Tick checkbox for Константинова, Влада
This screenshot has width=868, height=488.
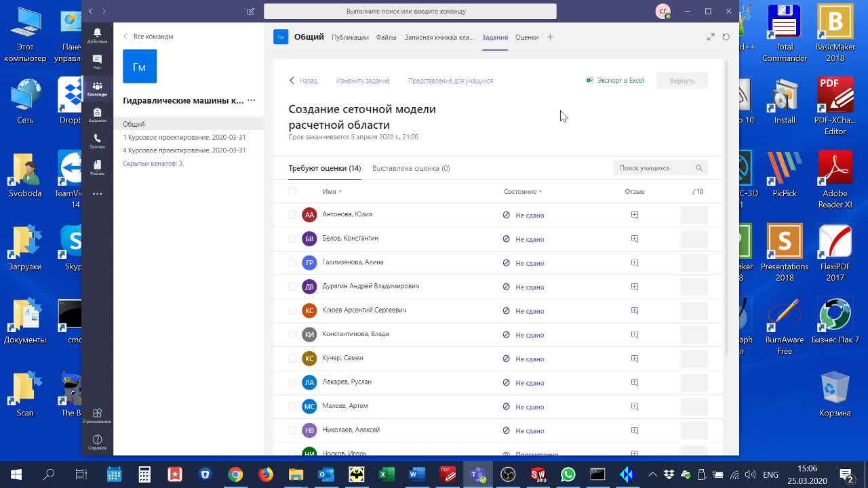pyautogui.click(x=292, y=334)
